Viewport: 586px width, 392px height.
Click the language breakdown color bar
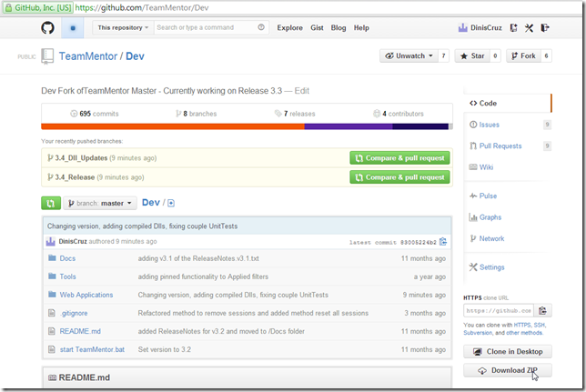pyautogui.click(x=246, y=126)
